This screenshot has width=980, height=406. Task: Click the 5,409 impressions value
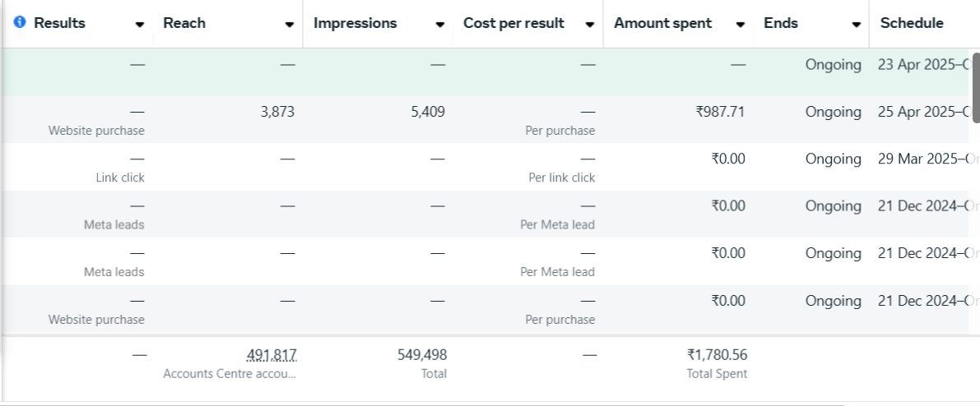[x=428, y=112]
